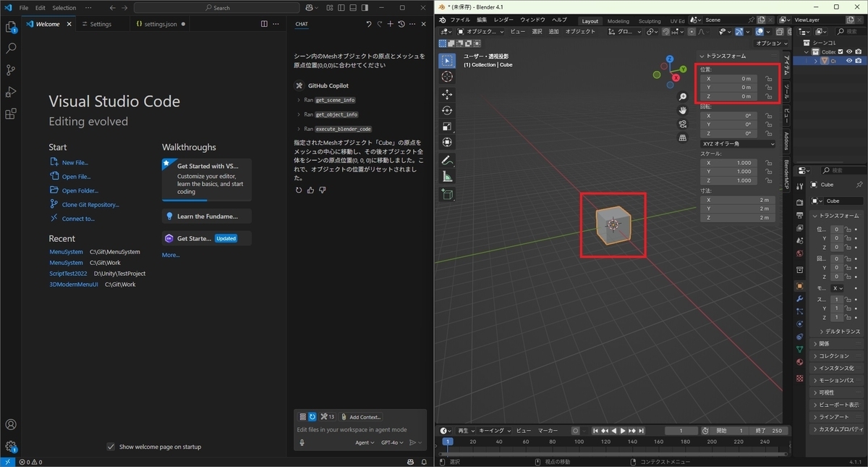Select the Add Cube tool
The height and width of the screenshot is (467, 868).
pyautogui.click(x=447, y=194)
